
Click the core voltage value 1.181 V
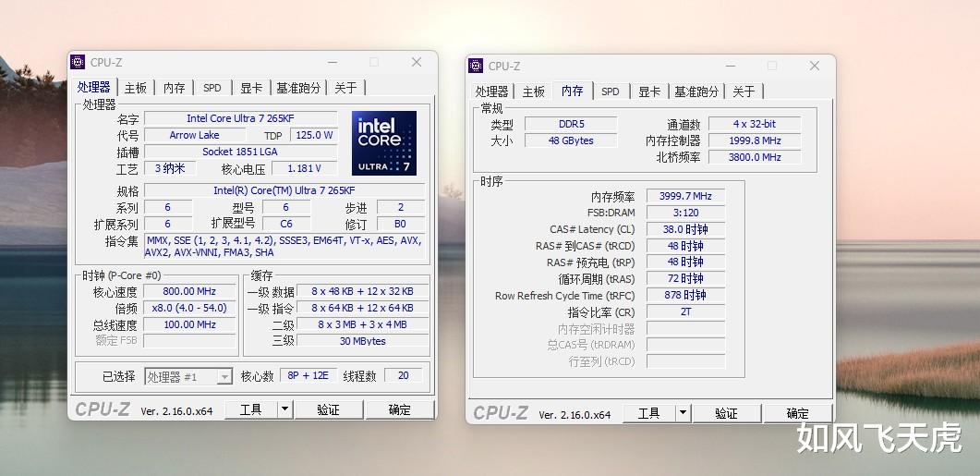[305, 168]
